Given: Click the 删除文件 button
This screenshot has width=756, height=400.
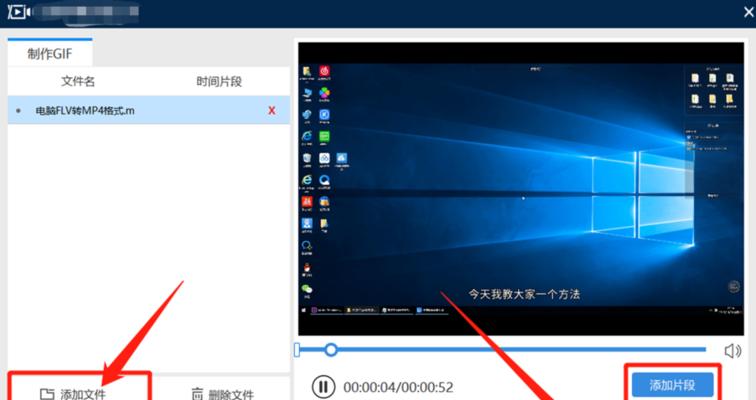Looking at the screenshot, I should 223,394.
